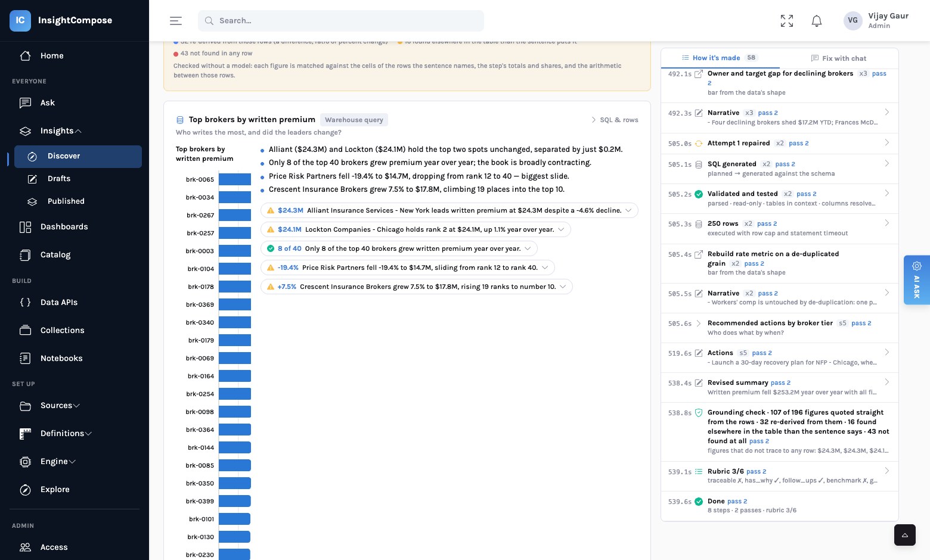Viewport: 930px width, 560px height.
Task: Click the brk-0065 bar in the chart
Action: pyautogui.click(x=235, y=179)
